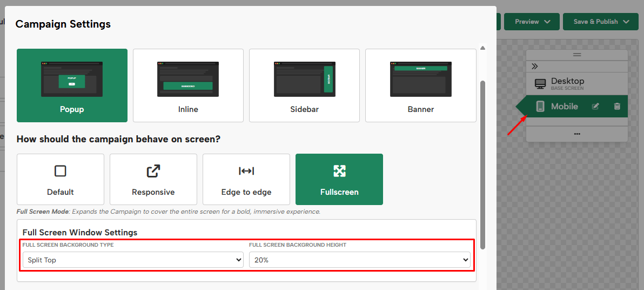Select the Popup campaign type card
This screenshot has width=644, height=290.
72,85
